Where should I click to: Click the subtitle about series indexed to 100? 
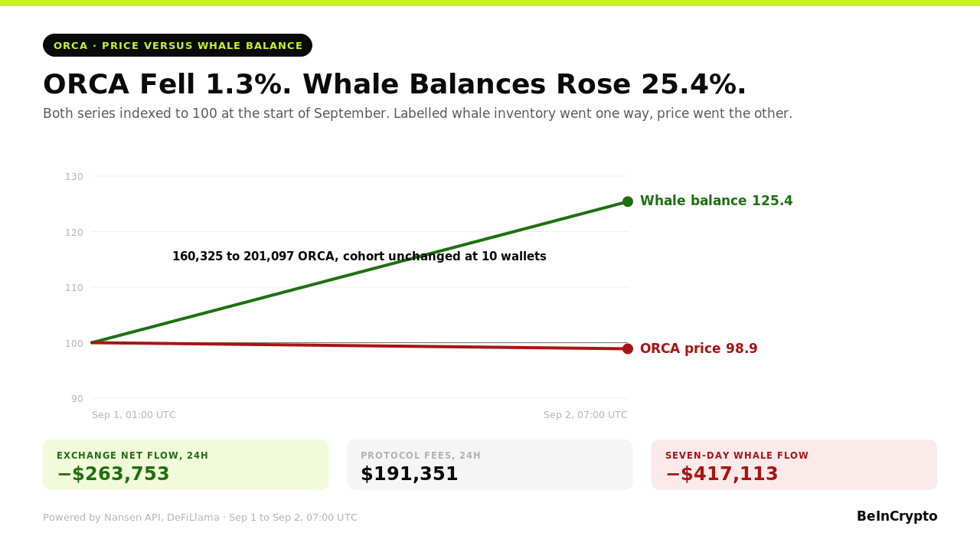coord(417,114)
